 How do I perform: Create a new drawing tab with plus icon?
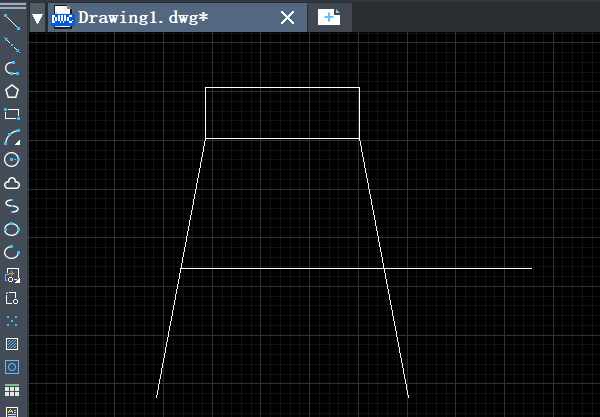tap(329, 18)
